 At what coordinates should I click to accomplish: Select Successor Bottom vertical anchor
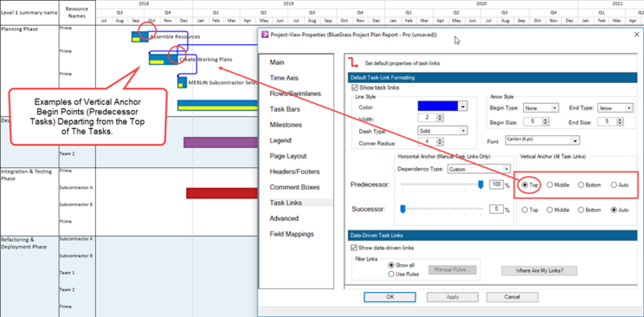pyautogui.click(x=580, y=210)
